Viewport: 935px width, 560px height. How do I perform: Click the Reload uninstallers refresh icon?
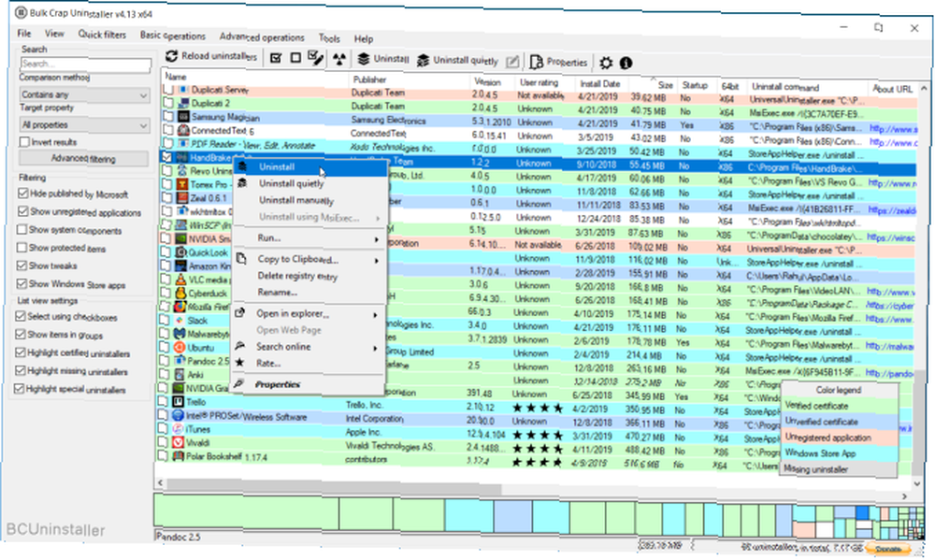[x=172, y=55]
